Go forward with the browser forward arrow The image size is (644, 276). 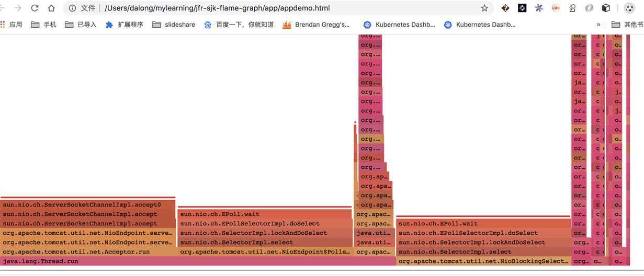[18, 8]
